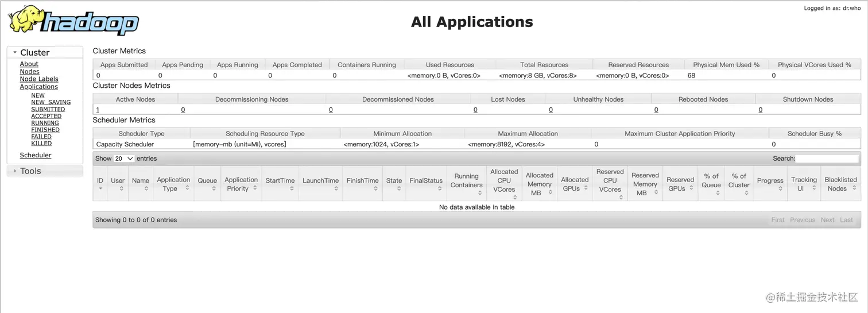Go to the First page
The height and width of the screenshot is (313, 868).
click(778, 220)
